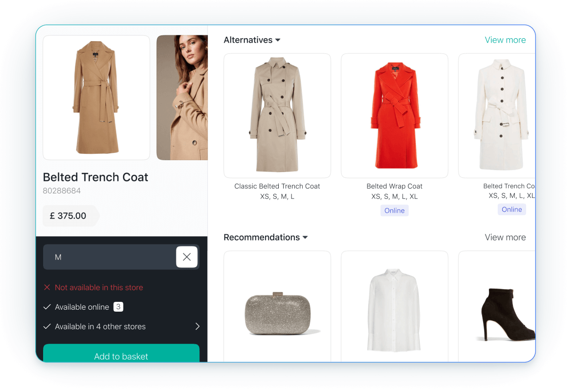Click the Online badge under Belted Wrap Coat
580x392 pixels.
coord(394,211)
